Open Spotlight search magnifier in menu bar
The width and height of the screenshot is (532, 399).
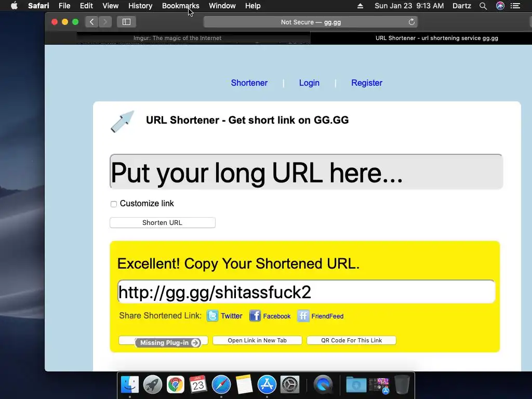tap(483, 6)
